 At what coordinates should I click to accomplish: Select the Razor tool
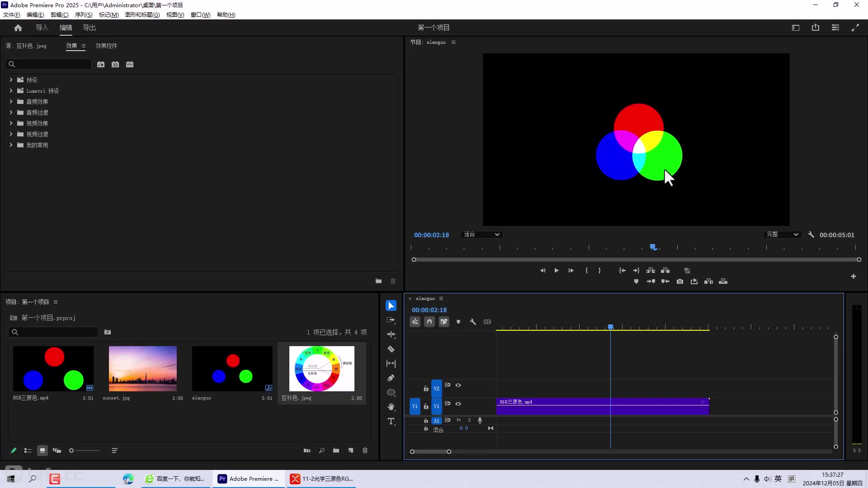pos(391,349)
